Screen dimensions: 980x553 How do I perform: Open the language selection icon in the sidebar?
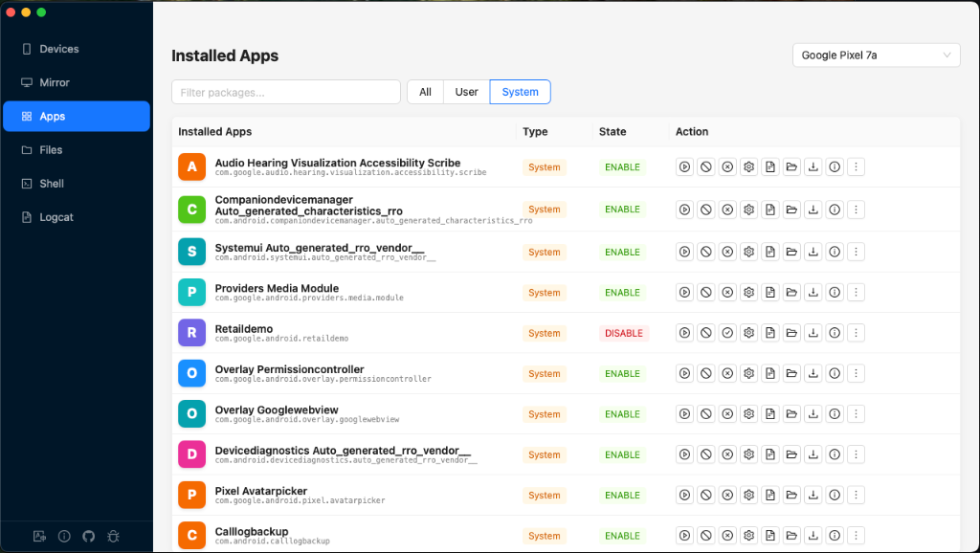click(38, 536)
